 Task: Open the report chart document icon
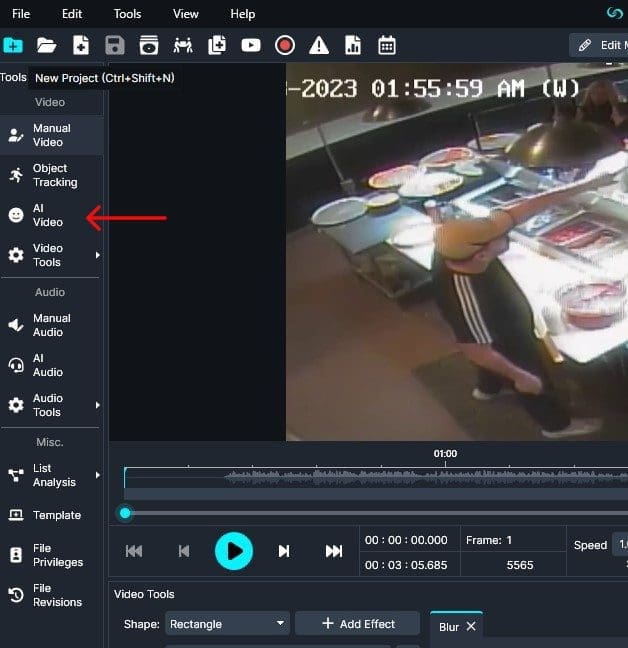click(353, 45)
